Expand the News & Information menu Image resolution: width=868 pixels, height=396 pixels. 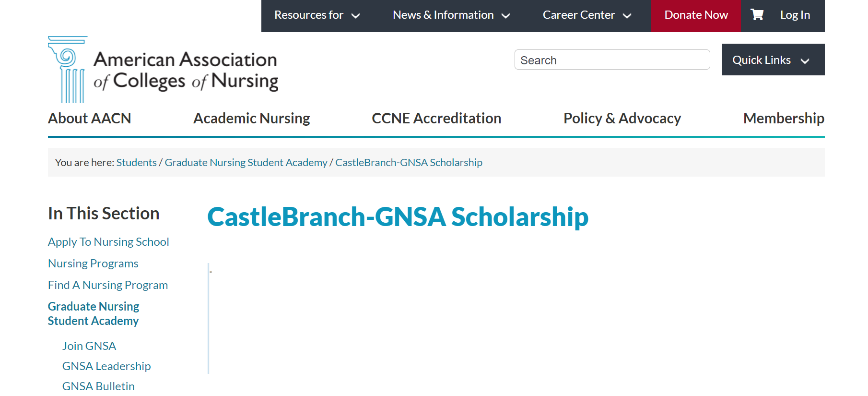[451, 15]
